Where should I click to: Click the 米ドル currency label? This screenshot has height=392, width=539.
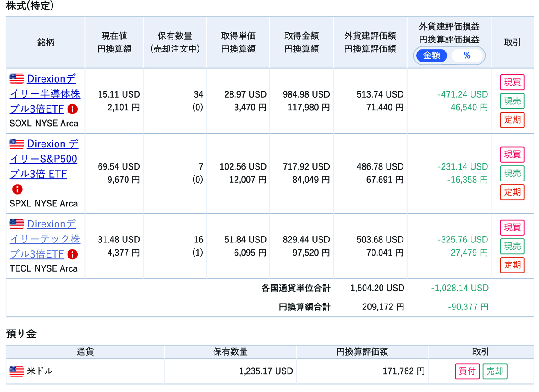40,371
